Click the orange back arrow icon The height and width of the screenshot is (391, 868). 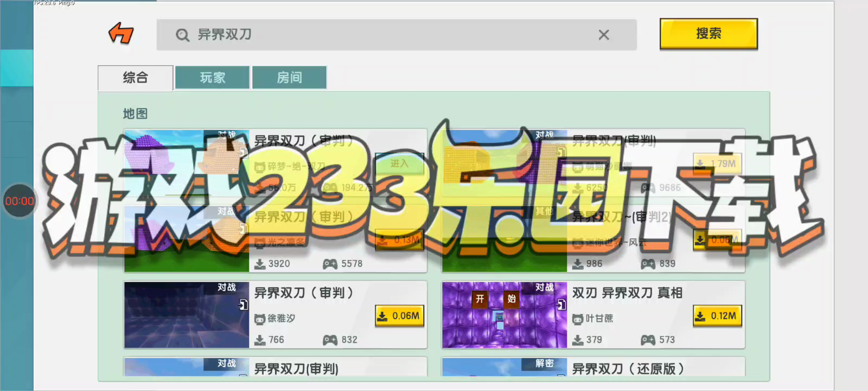pos(121,34)
